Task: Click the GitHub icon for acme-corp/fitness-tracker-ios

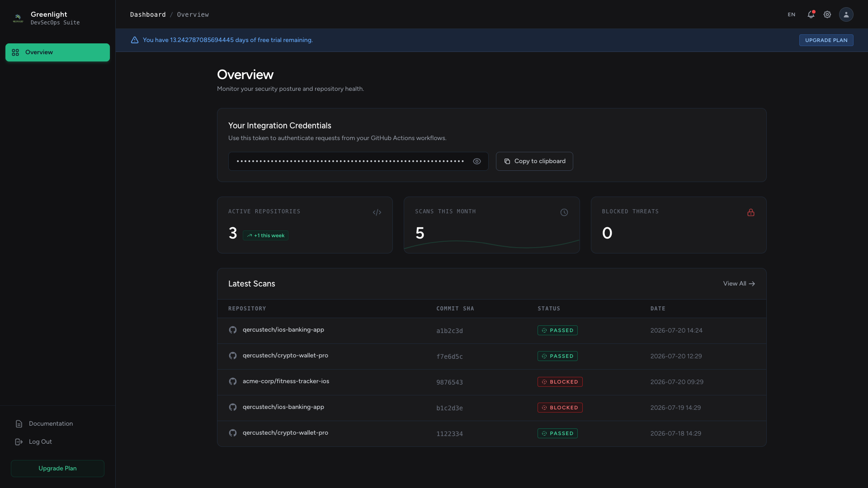Action: (x=233, y=381)
